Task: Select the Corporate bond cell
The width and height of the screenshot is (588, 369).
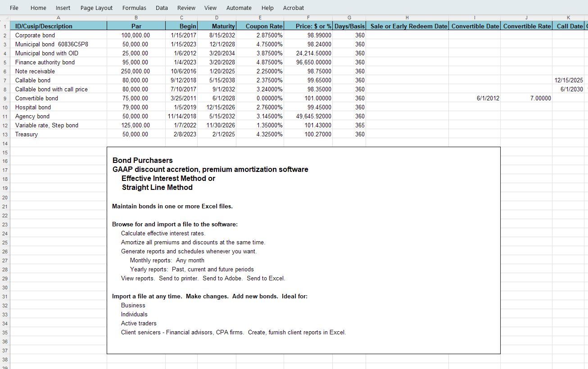Action: pyautogui.click(x=59, y=35)
